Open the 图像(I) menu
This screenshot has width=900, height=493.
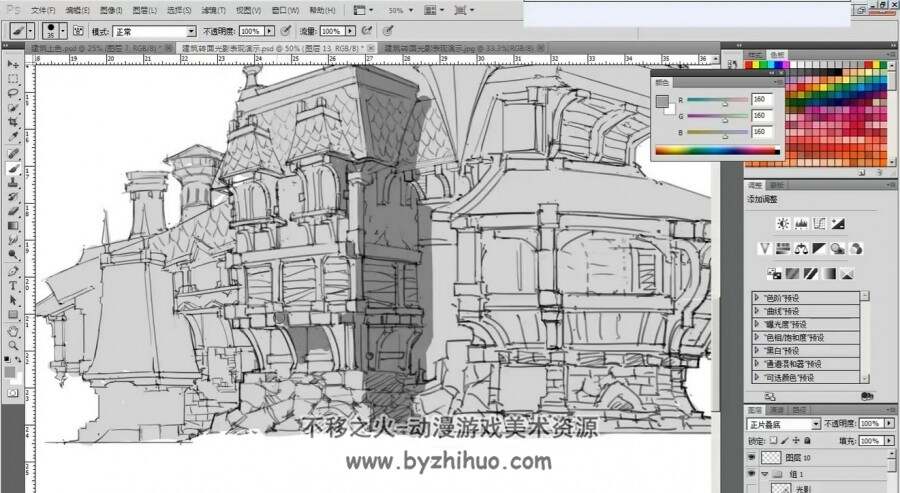pyautogui.click(x=111, y=10)
